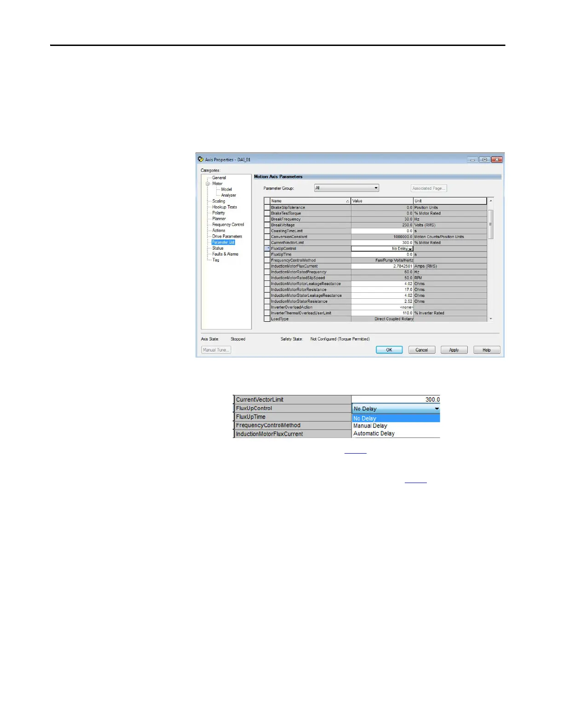Choose Manual Delay from the dropdown list
Image resolution: width=563 pixels, height=728 pixels.
(370, 426)
